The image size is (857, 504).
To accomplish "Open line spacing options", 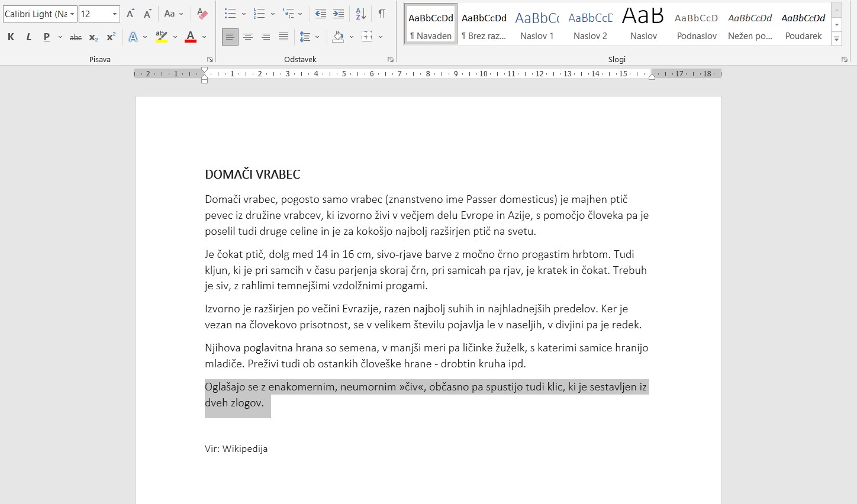I will pos(309,37).
